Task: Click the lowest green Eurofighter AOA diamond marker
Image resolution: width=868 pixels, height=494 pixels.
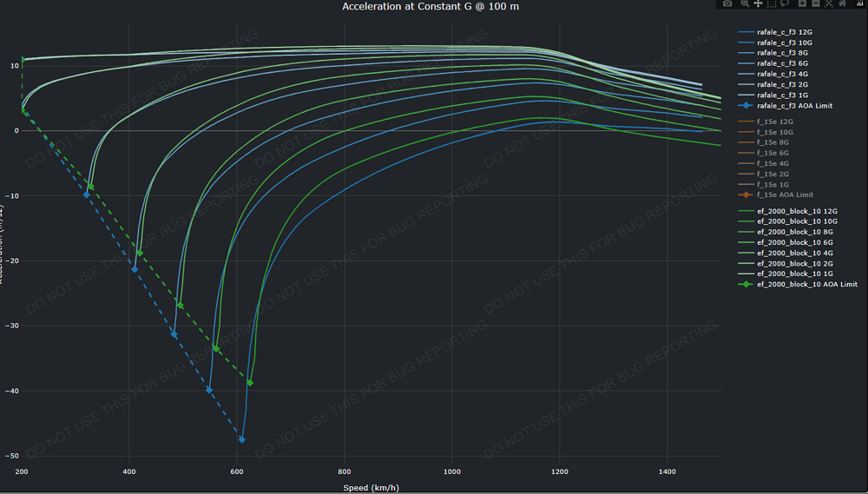Action: coord(250,383)
